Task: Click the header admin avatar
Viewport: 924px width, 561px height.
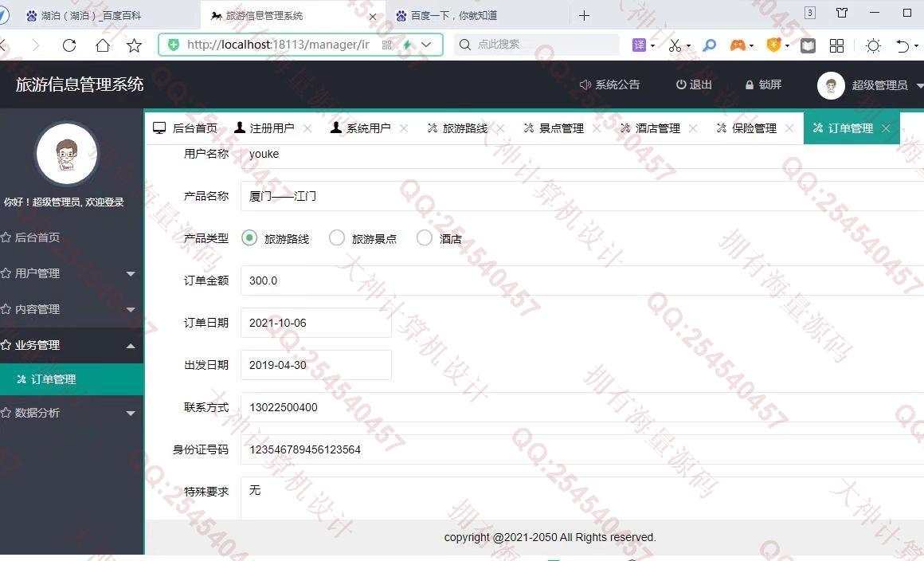Action: [831, 86]
